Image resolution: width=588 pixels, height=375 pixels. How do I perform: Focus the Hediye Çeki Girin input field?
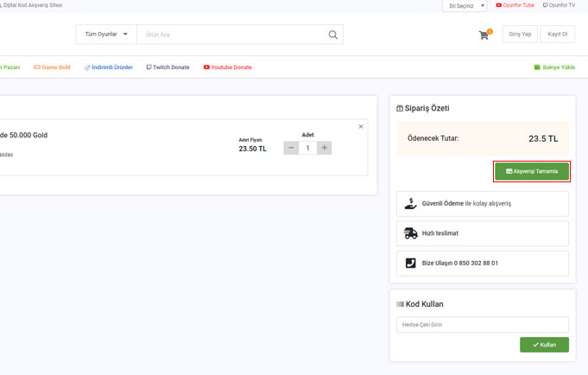click(x=483, y=325)
